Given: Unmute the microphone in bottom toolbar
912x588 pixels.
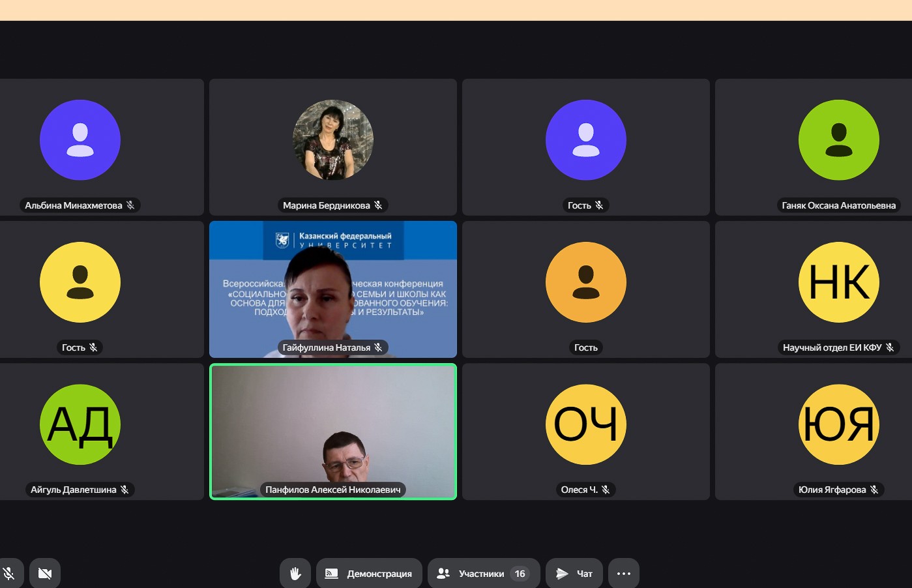Looking at the screenshot, I should point(9,574).
